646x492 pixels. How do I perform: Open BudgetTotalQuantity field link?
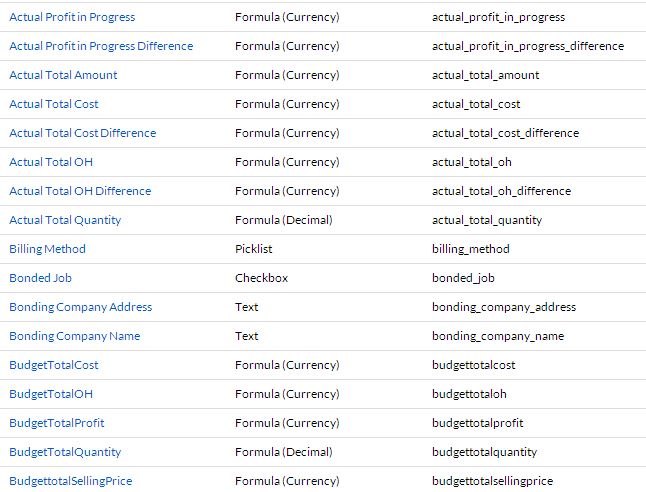click(65, 452)
